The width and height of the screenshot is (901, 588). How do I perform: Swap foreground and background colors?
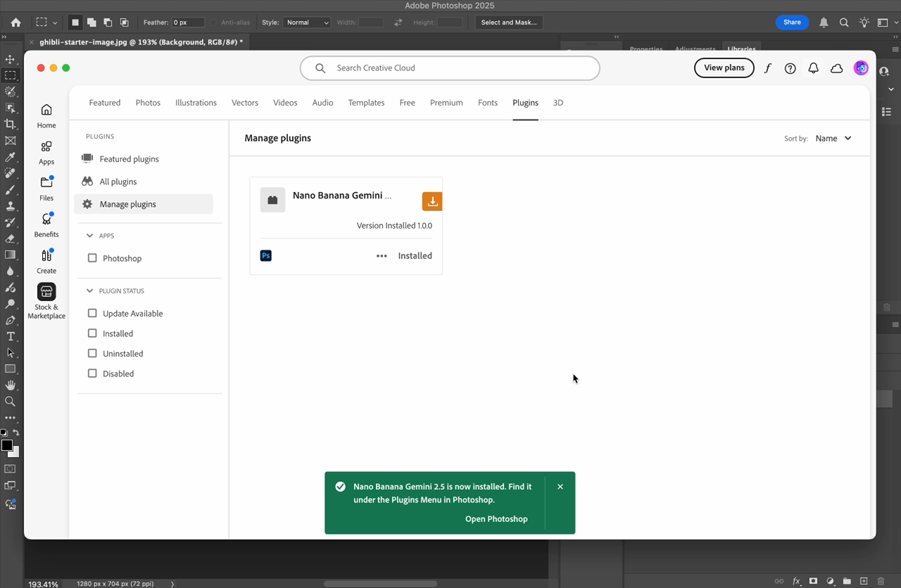[15, 433]
